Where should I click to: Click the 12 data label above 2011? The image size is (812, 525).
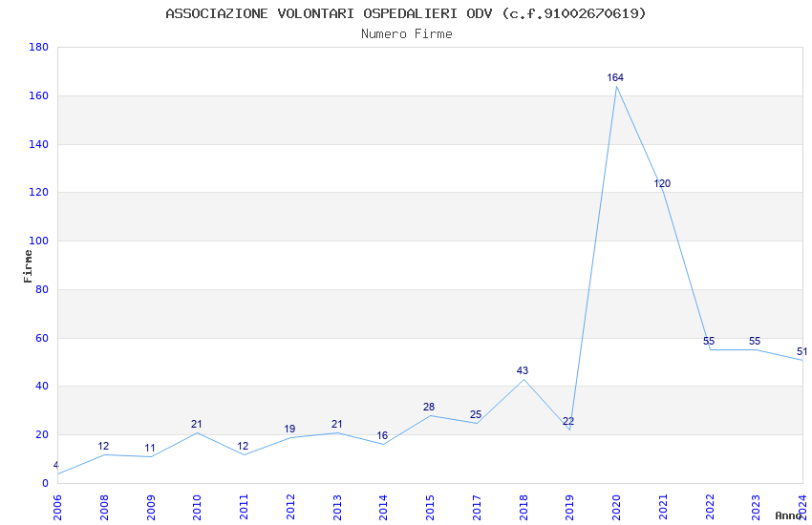[243, 446]
